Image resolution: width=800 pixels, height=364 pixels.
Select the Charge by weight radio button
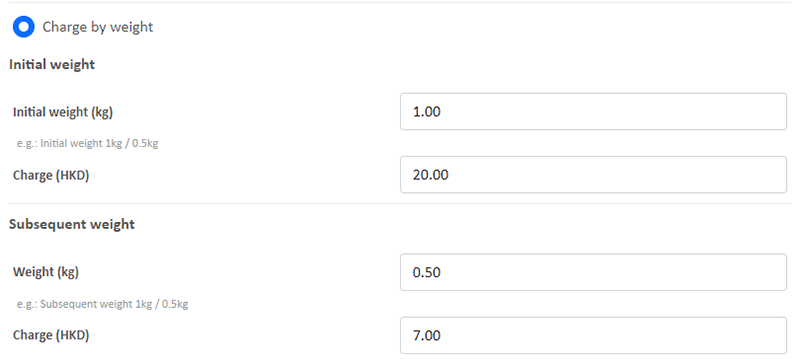23,27
